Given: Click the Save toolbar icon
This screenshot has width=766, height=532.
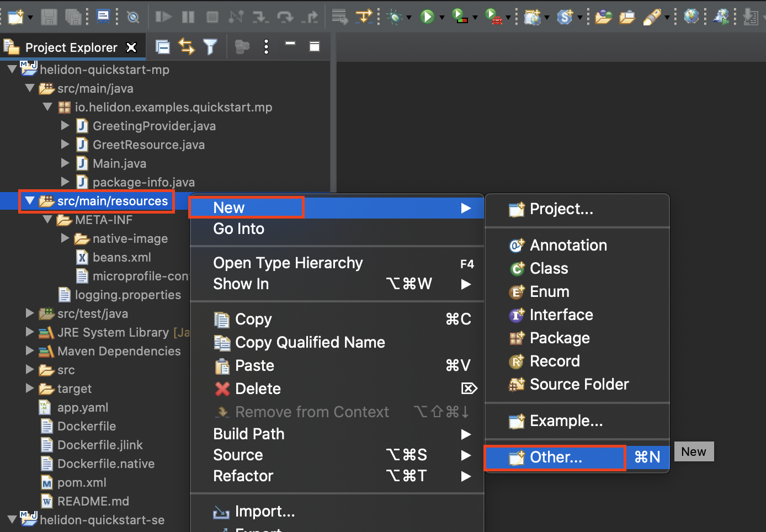Looking at the screenshot, I should click(49, 17).
